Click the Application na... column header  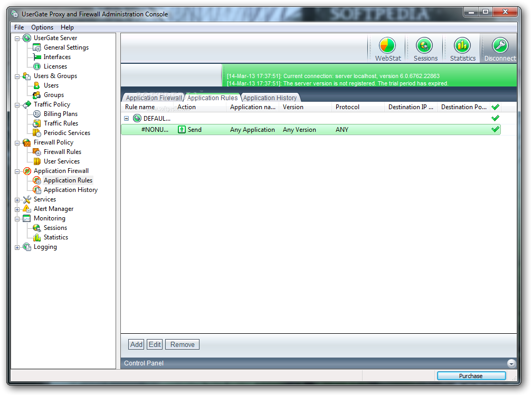(252, 107)
